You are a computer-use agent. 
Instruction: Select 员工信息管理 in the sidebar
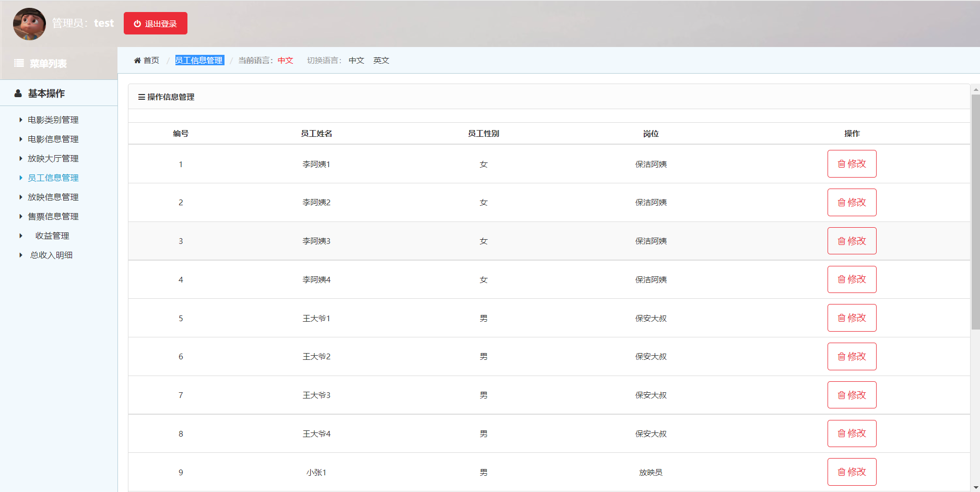click(53, 178)
